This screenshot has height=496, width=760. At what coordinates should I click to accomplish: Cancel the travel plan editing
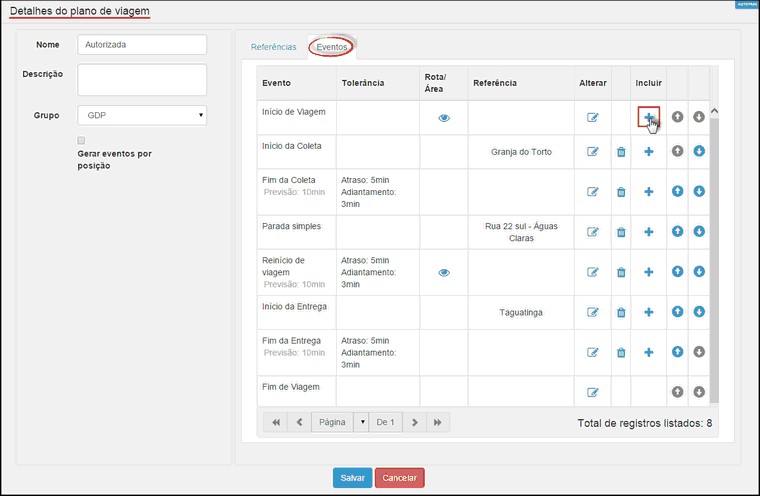click(x=399, y=478)
